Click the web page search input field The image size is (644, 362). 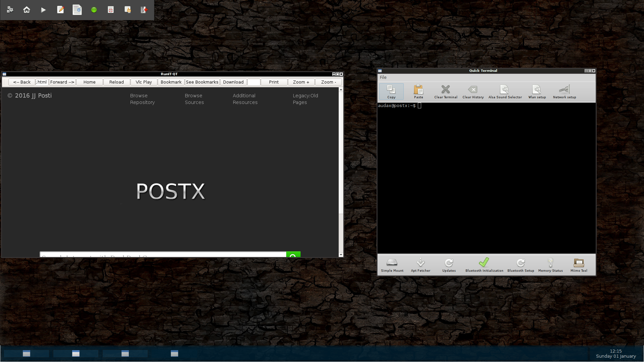pos(163,255)
